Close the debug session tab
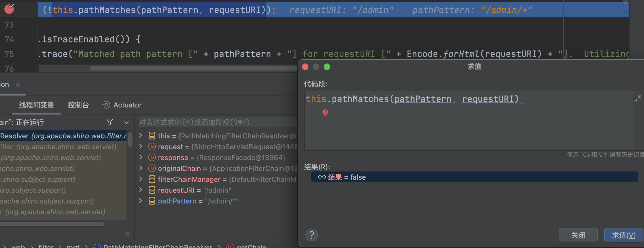 click(18, 85)
